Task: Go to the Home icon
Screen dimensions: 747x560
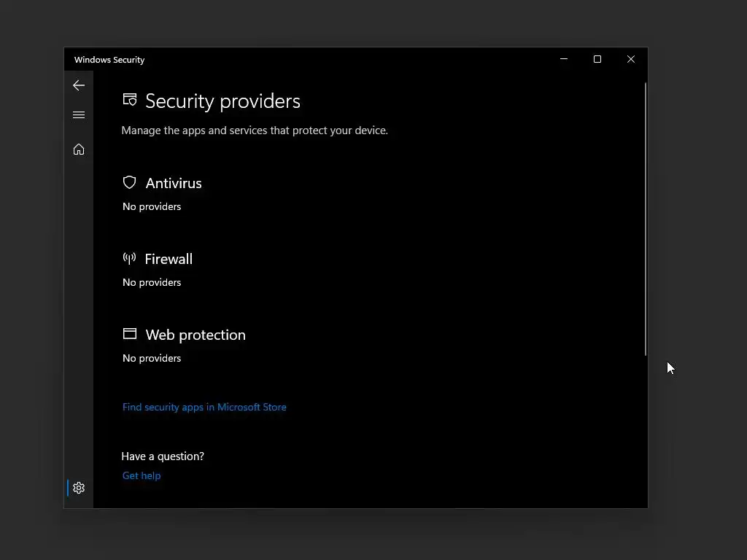Action: (x=79, y=149)
